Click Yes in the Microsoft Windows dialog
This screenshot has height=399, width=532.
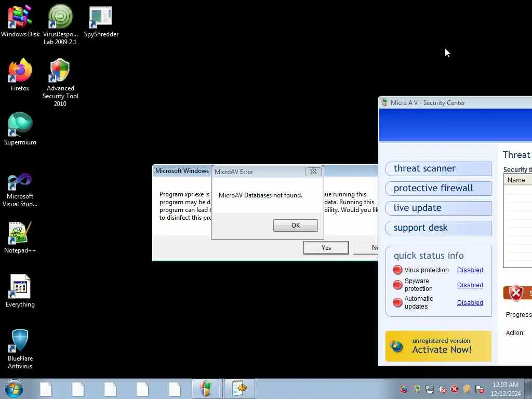point(326,248)
